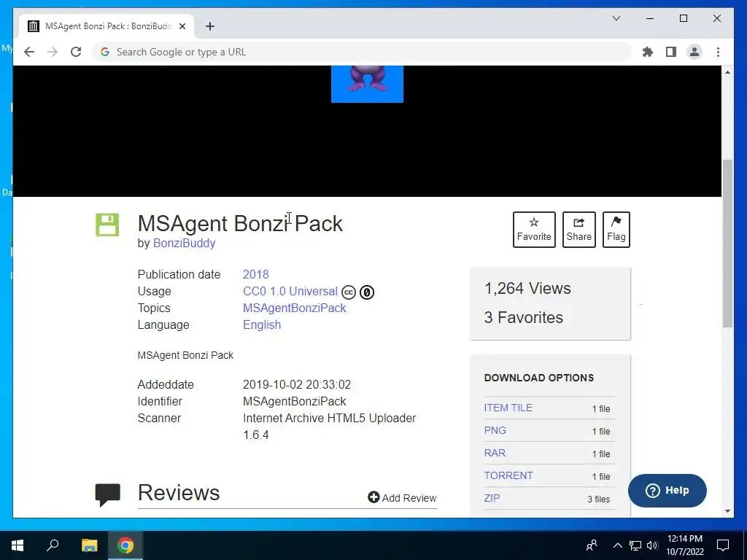Open the Chrome three-dot menu
This screenshot has width=747, height=560.
click(x=718, y=52)
